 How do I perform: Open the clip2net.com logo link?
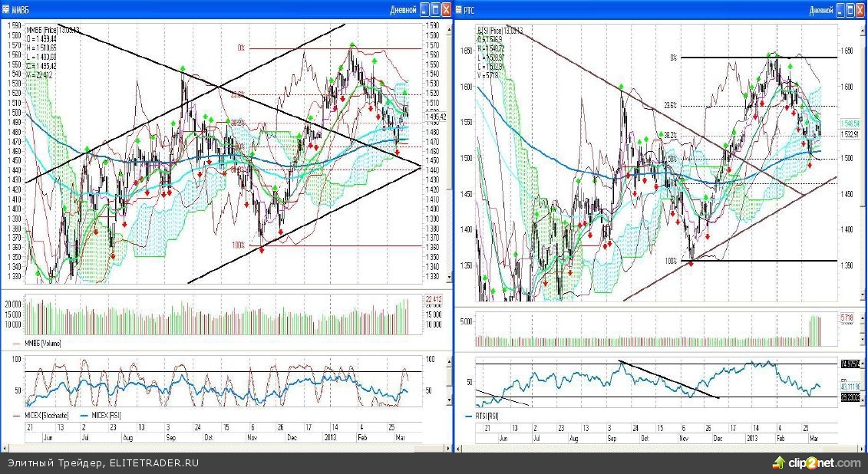tap(817, 462)
